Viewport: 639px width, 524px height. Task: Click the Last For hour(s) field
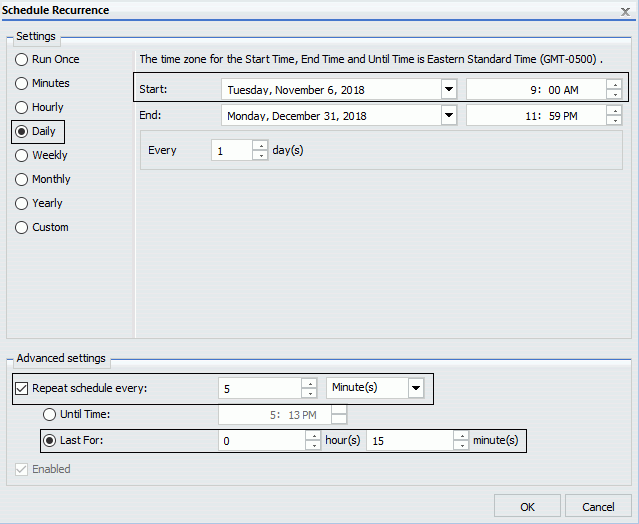(x=262, y=440)
